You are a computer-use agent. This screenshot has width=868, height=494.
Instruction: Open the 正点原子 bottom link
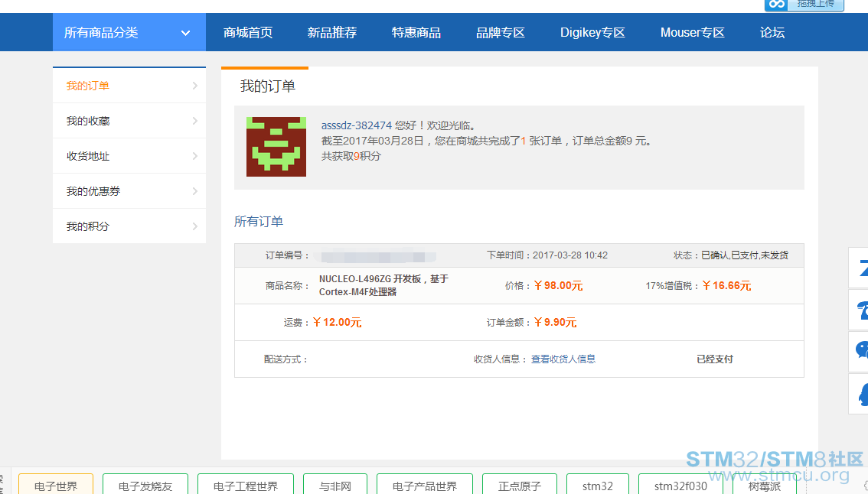point(519,485)
